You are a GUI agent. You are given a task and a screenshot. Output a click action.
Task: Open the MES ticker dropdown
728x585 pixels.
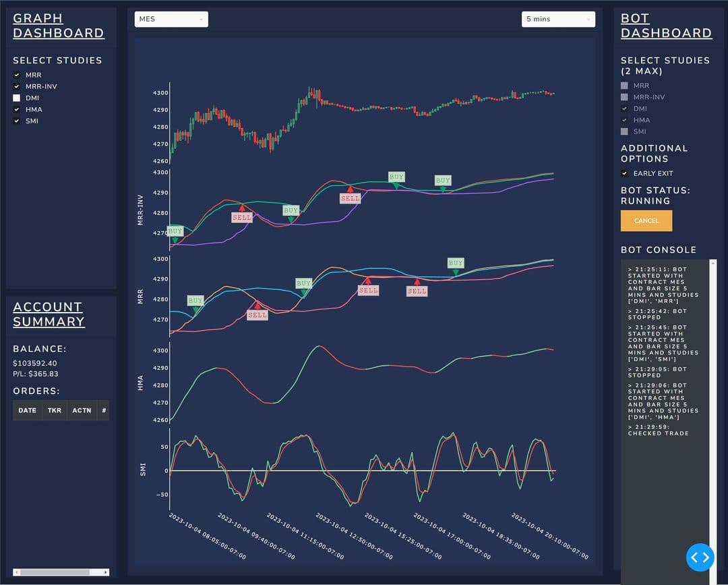point(171,19)
